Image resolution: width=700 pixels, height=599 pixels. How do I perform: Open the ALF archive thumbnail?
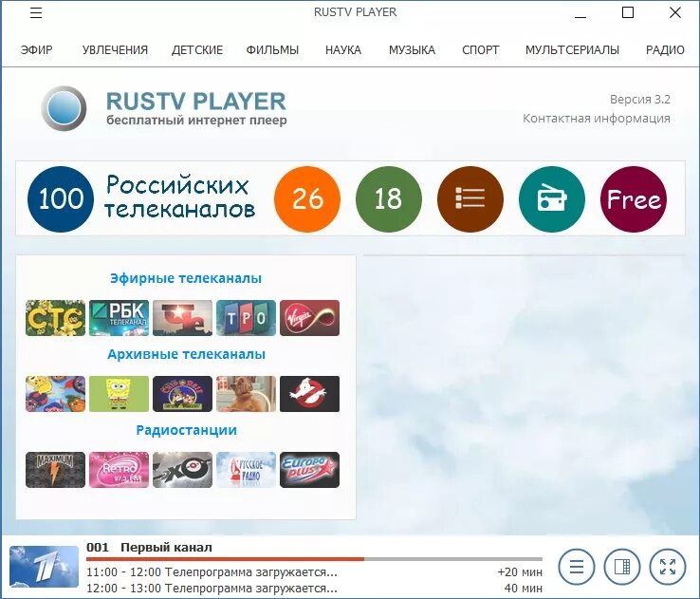click(246, 394)
